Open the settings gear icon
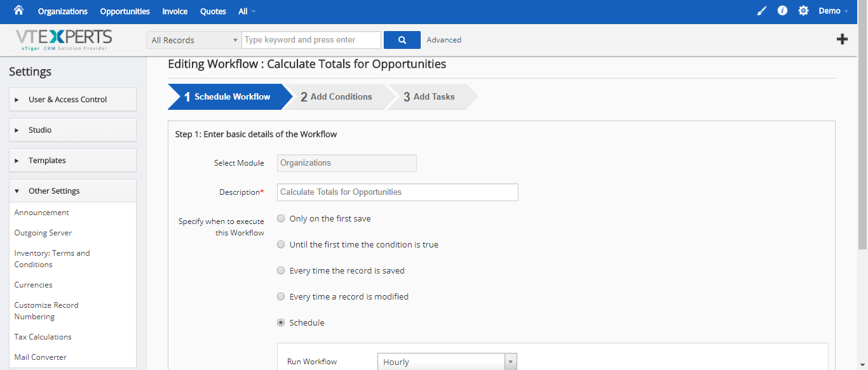Viewport: 868px width, 370px height. (x=803, y=11)
